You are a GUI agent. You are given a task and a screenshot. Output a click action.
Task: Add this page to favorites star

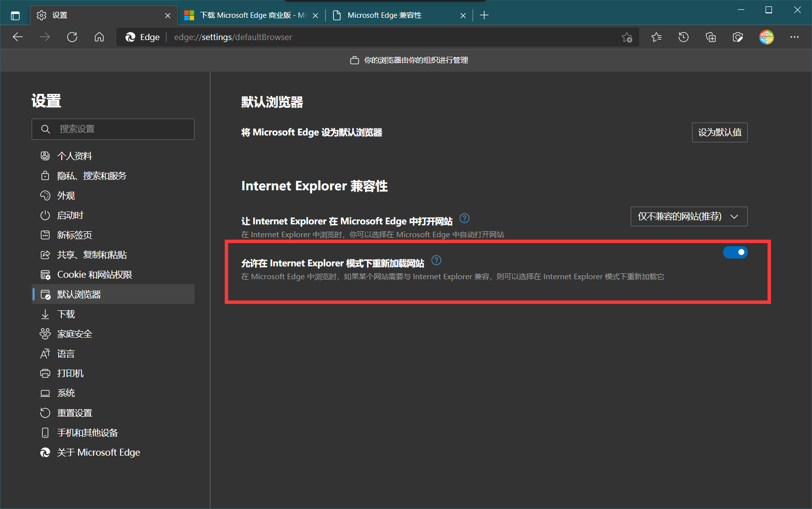coord(627,37)
